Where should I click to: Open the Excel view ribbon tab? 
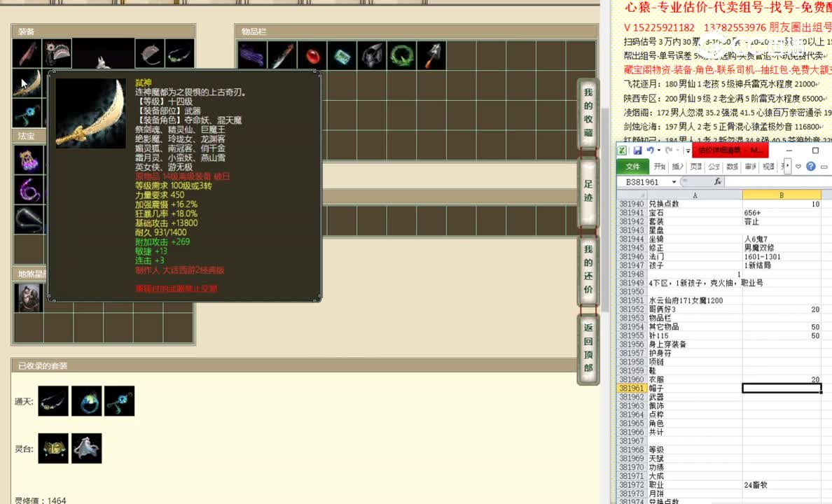coord(768,167)
